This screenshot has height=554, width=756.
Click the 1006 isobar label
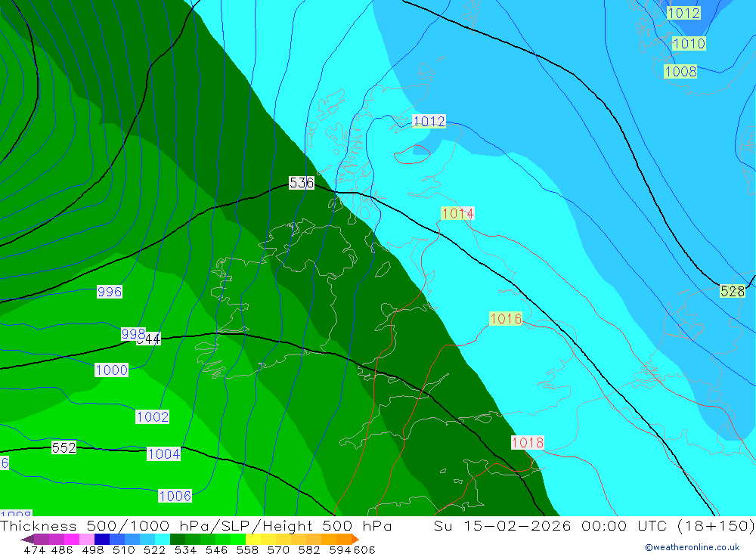[175, 496]
